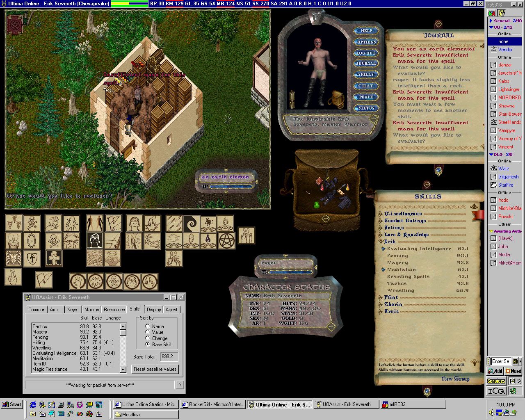Click the earth elemental health bar
525x420 pixels.
coord(226,181)
